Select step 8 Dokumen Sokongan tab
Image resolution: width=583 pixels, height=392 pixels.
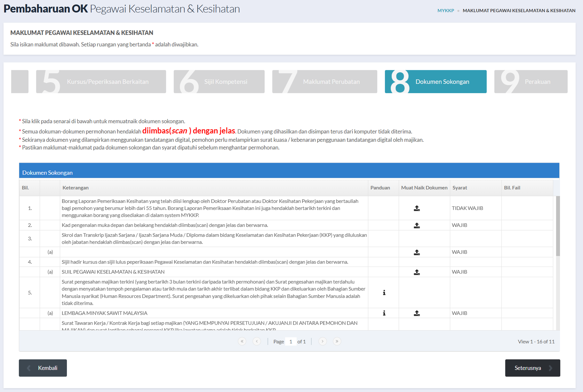tap(436, 82)
